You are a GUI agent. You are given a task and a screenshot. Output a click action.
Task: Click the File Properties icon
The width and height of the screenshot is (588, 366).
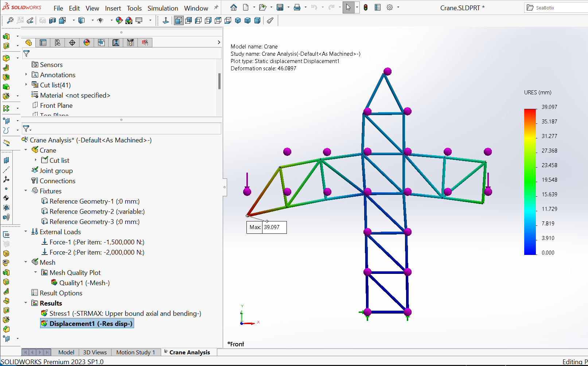pyautogui.click(x=378, y=7)
